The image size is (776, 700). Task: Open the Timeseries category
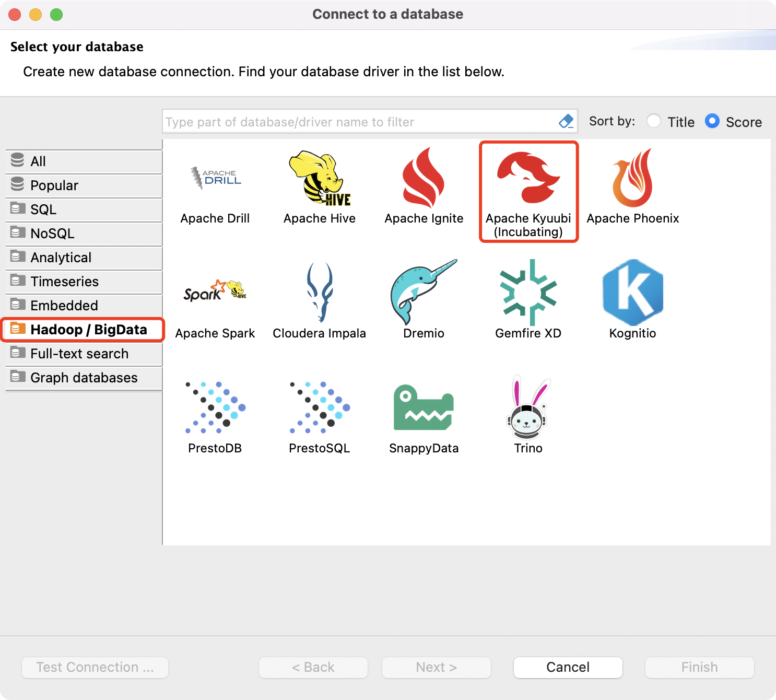click(84, 282)
